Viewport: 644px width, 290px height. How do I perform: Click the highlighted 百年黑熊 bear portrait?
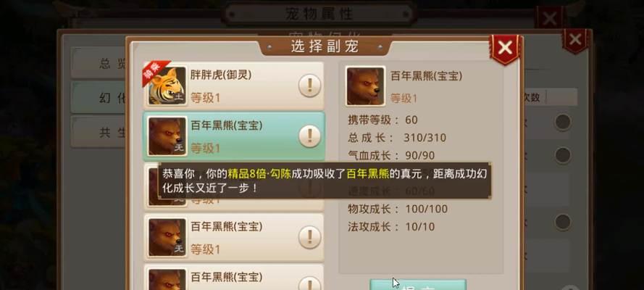pyautogui.click(x=167, y=136)
